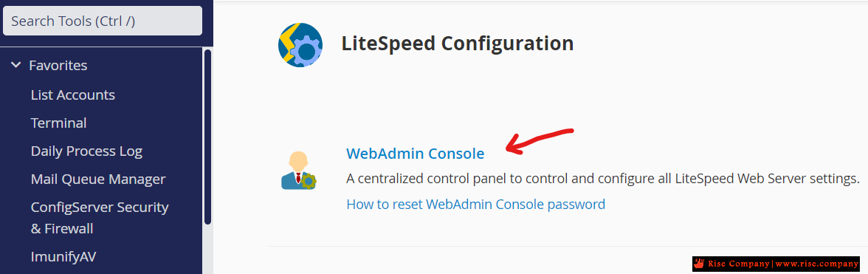868x274 pixels.
Task: Select ImunifyAV in the sidebar
Action: 63,257
